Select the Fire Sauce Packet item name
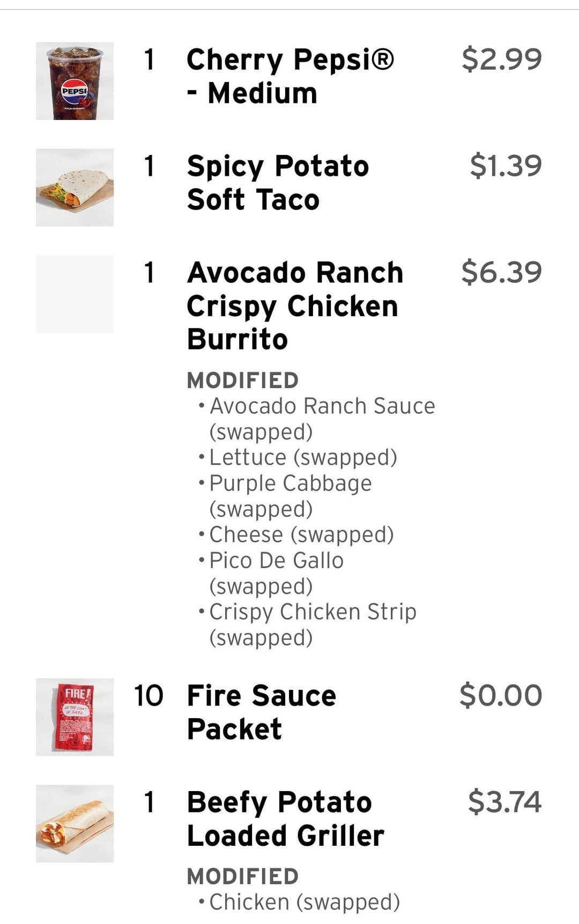Screen dimensions: 579x924 pos(261,712)
